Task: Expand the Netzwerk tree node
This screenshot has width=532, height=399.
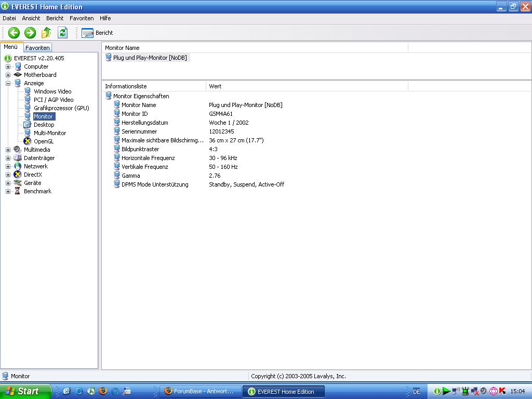Action: coord(8,167)
